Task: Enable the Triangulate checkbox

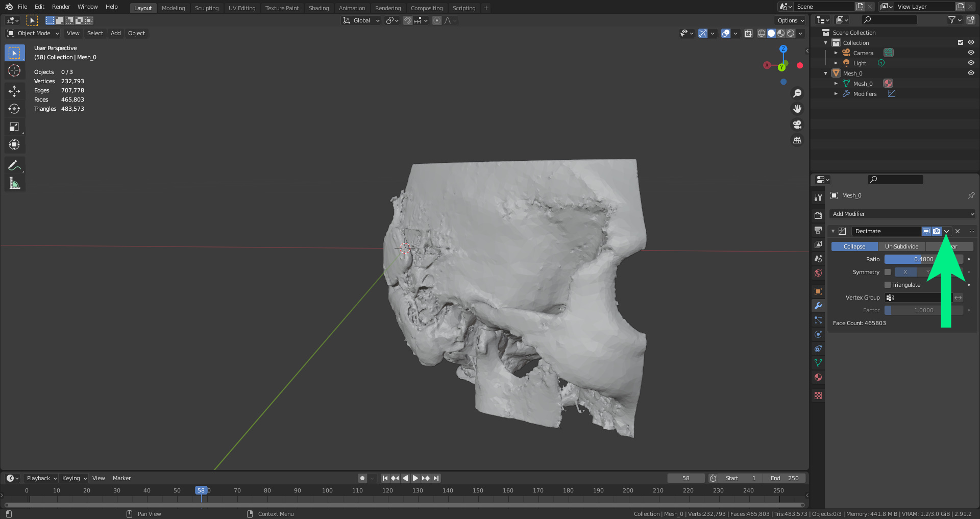Action: pos(888,285)
